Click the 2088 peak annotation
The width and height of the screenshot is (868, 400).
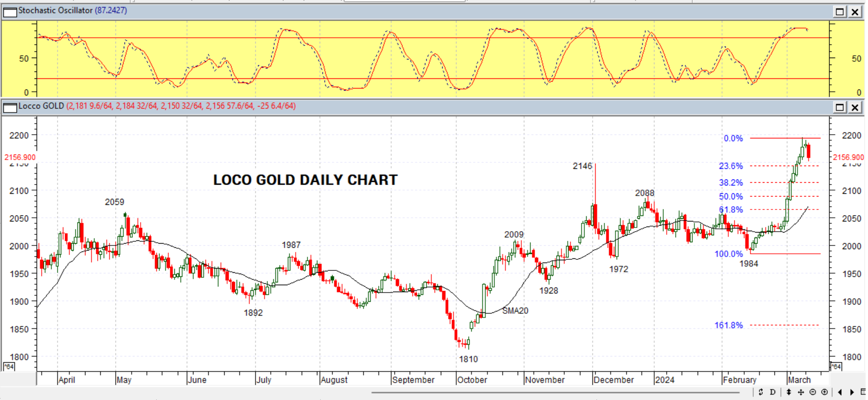click(645, 193)
